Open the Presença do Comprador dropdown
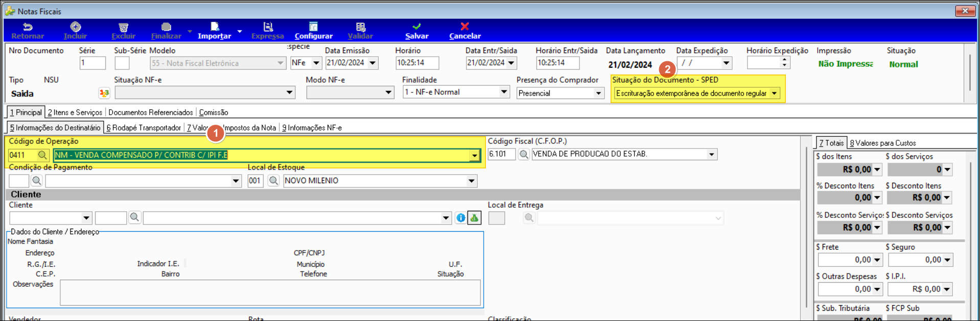Screen dimensions: 980x321 tap(598, 93)
